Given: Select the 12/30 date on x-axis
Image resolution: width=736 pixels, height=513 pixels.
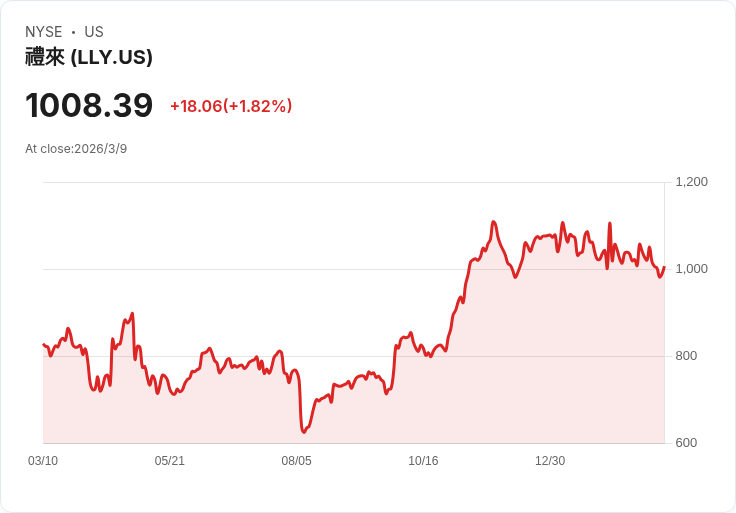Looking at the screenshot, I should (550, 461).
